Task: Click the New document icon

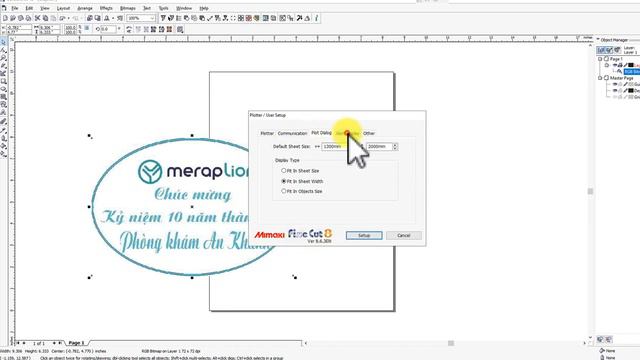Action: click(x=5, y=18)
